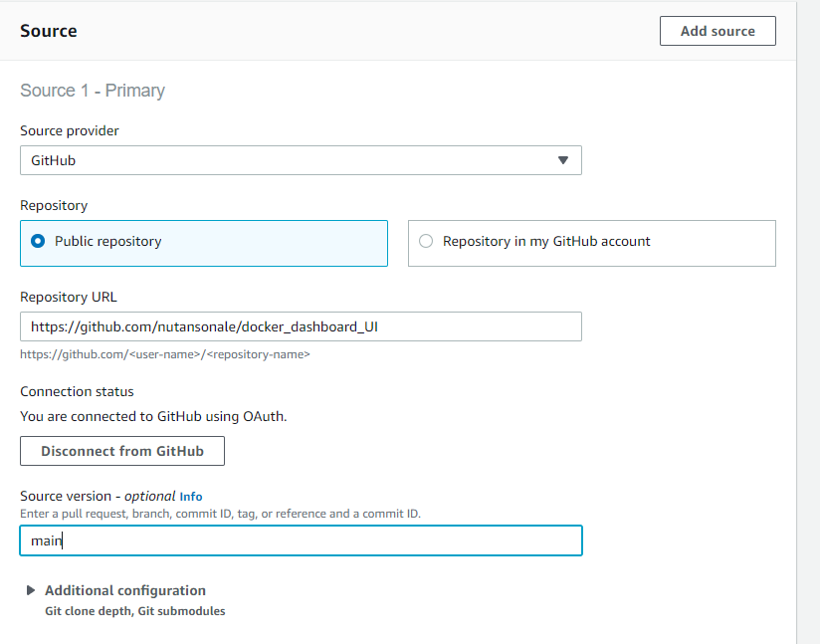Click the Source version input containing main
Viewport: 820px width, 644px height.
pos(301,540)
